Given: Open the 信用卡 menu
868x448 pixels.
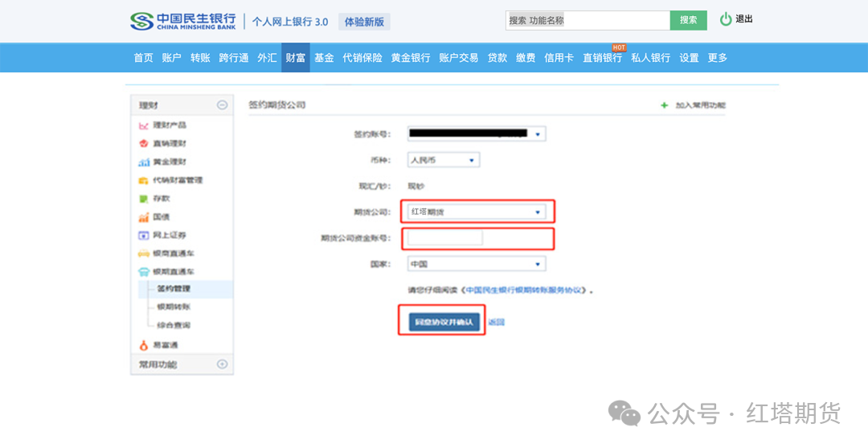Looking at the screenshot, I should point(559,58).
